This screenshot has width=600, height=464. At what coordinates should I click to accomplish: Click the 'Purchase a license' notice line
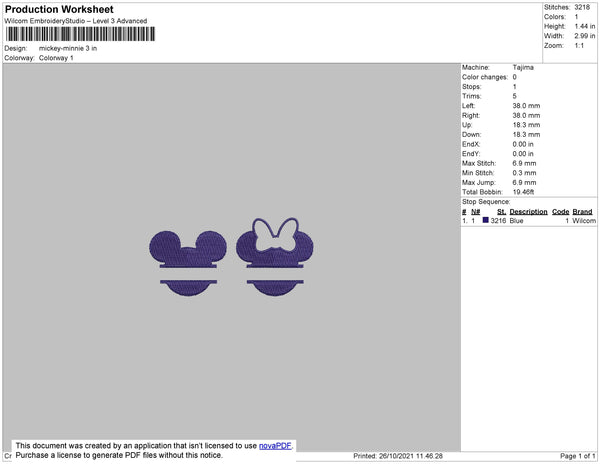pyautogui.click(x=119, y=455)
